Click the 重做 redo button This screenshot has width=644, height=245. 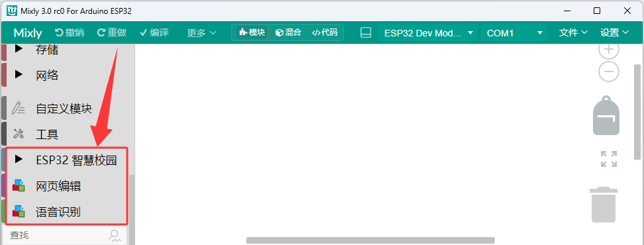pos(112,33)
